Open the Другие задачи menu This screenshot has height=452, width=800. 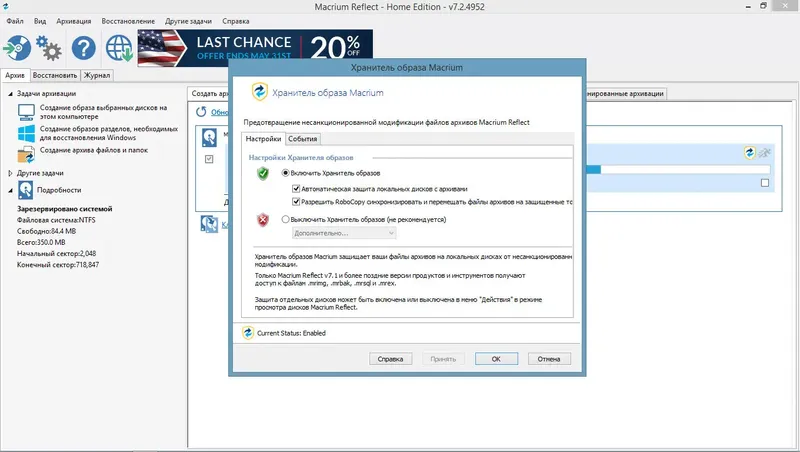click(x=188, y=21)
